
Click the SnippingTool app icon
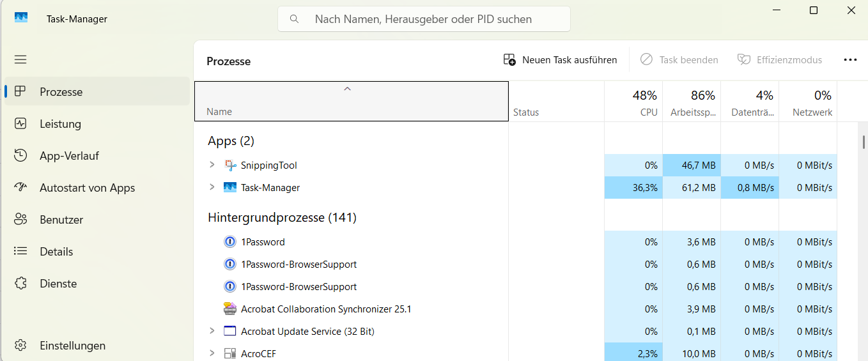coord(230,165)
